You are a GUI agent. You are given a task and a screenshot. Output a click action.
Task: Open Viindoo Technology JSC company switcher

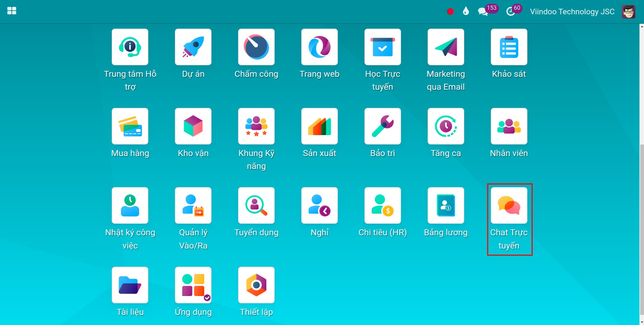click(x=572, y=12)
